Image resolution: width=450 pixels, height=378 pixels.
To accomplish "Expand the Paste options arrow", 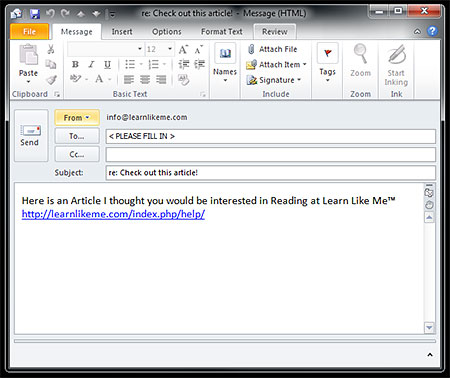I will pos(28,82).
